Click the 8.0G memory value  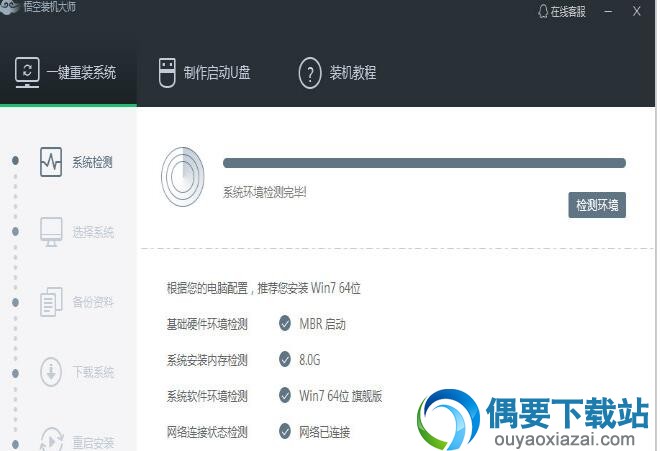(309, 360)
